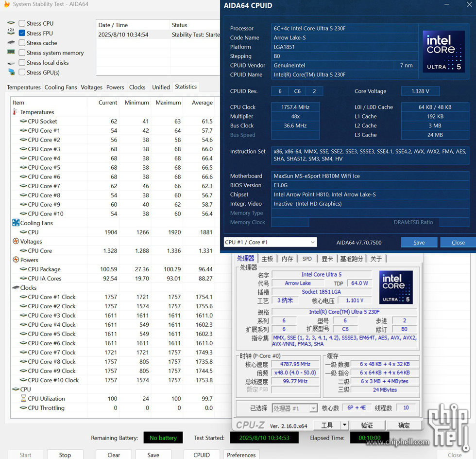This screenshot has height=459, width=476.
Task: Click the CPU Utilization hourglass icon
Action: [23, 398]
